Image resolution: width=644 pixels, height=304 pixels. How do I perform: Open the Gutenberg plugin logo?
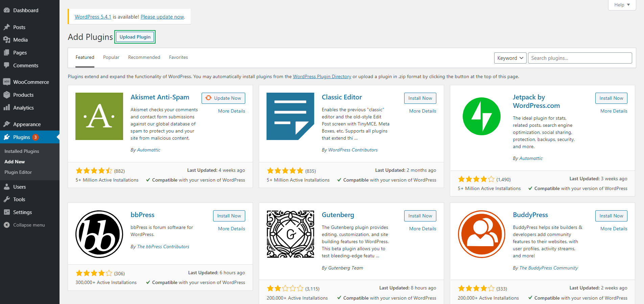click(290, 234)
